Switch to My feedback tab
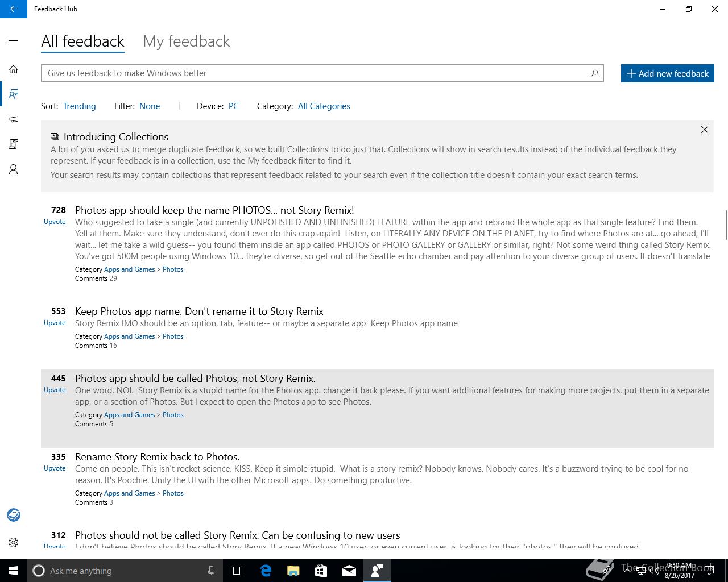 click(187, 41)
